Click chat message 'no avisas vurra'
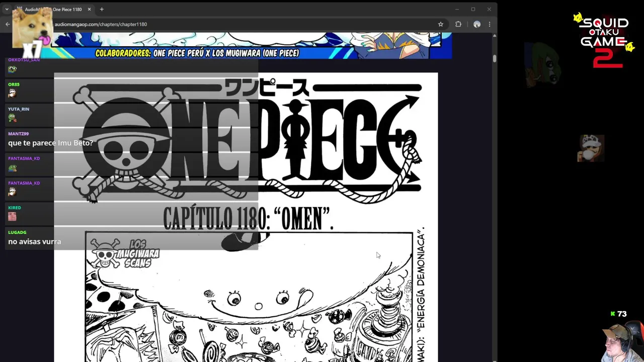 pos(34,241)
